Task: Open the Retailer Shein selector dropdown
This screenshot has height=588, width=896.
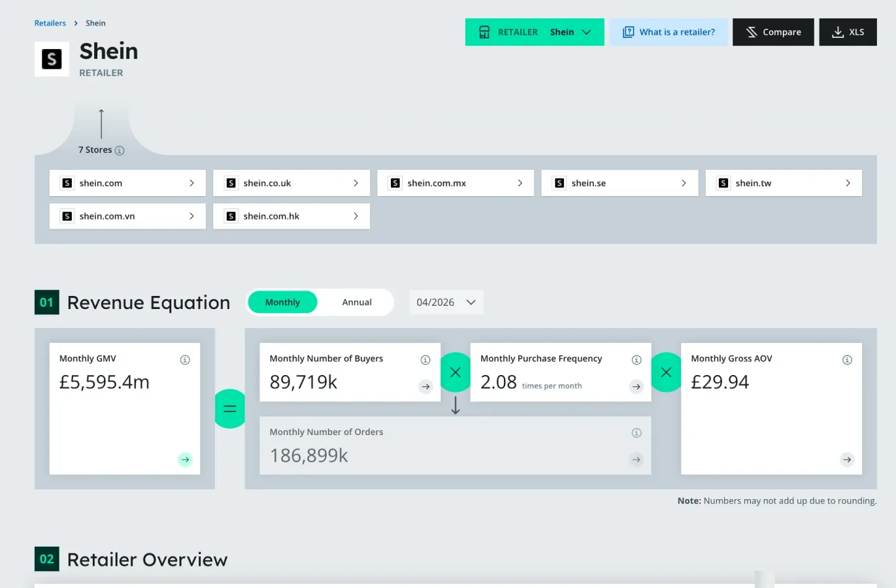Action: [x=535, y=32]
